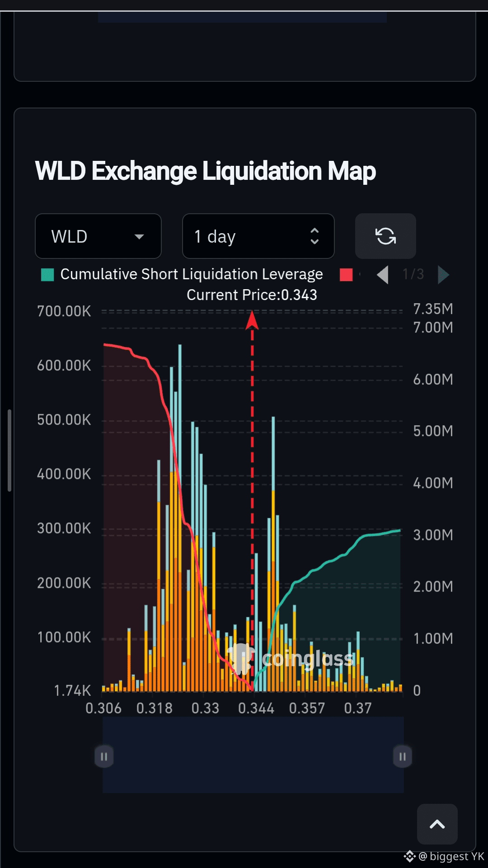Click the Current Price:0.343 label
This screenshot has height=868, width=488.
tap(252, 295)
